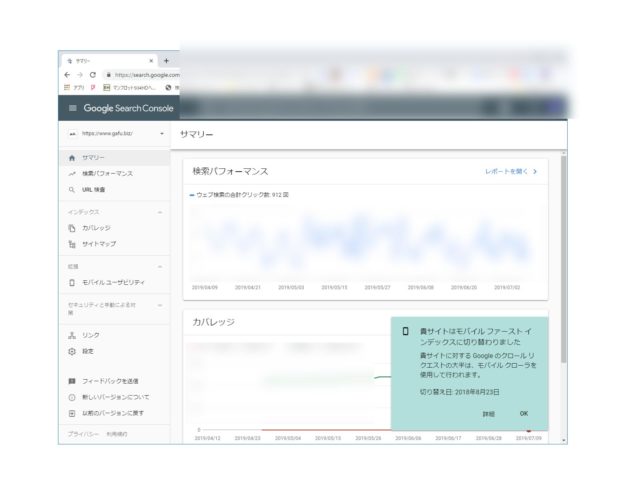Click the phone icon beside モバイル ユーザビリティ
Image resolution: width=640 pixels, height=480 pixels.
tap(72, 282)
